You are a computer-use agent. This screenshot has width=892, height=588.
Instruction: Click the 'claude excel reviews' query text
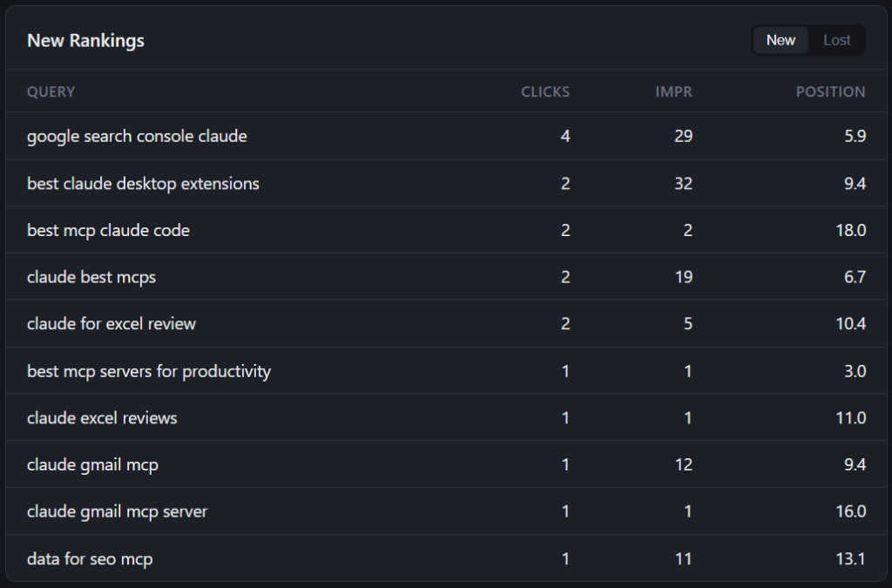(x=102, y=418)
